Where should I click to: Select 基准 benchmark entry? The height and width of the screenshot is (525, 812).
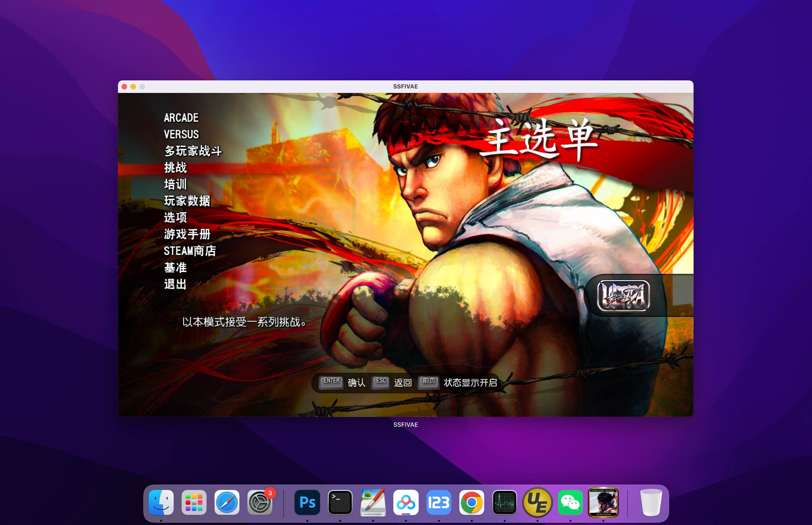tap(176, 268)
